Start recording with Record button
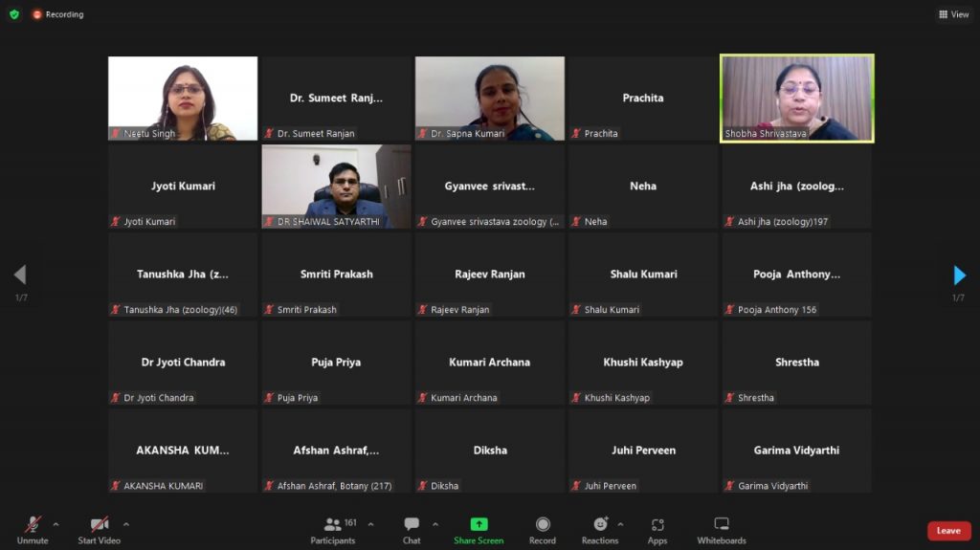The image size is (980, 550). coord(543,530)
